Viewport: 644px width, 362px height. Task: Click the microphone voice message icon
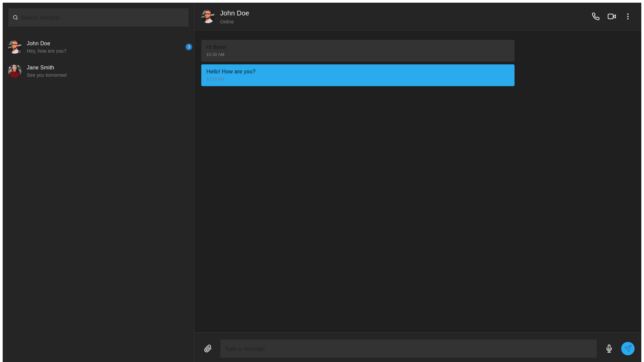[609, 349]
